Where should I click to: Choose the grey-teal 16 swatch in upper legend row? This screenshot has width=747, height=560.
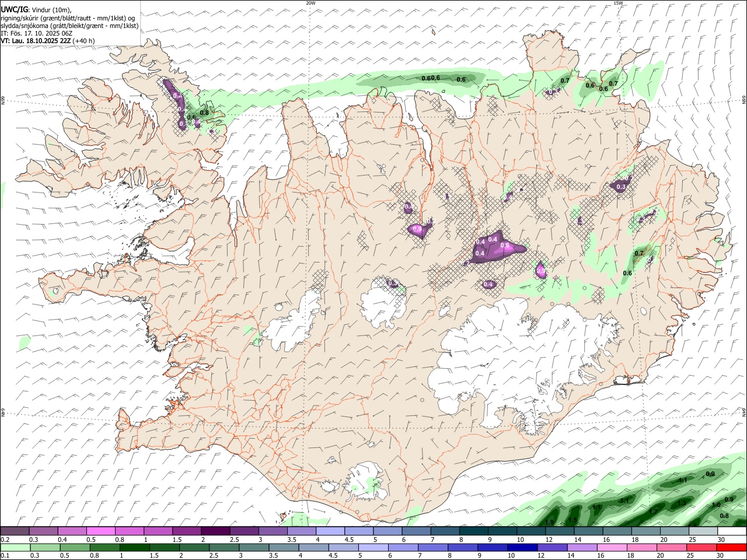pyautogui.click(x=617, y=531)
